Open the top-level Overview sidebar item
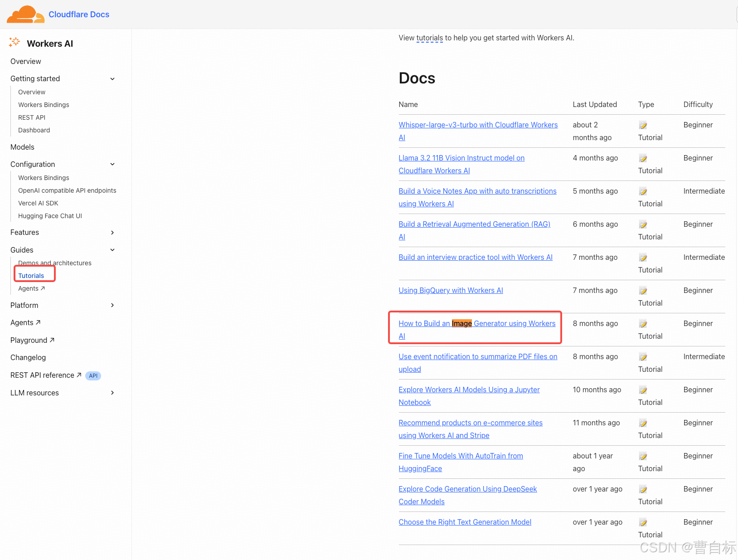 coord(26,61)
